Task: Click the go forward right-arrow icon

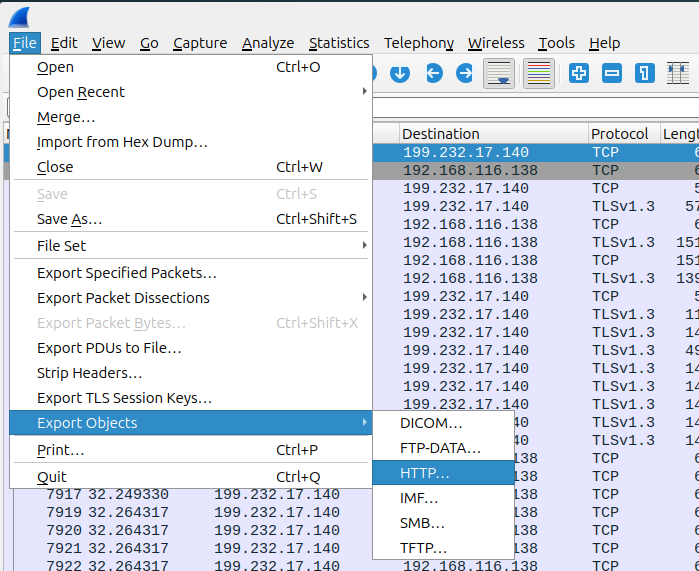Action: (465, 73)
